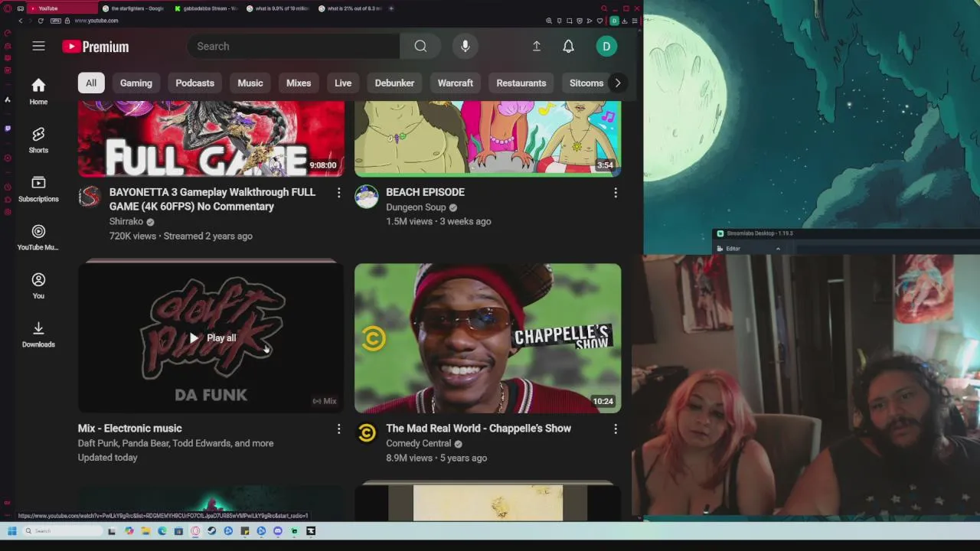
Task: Open YouTube Music in sidebar
Action: [x=38, y=236]
